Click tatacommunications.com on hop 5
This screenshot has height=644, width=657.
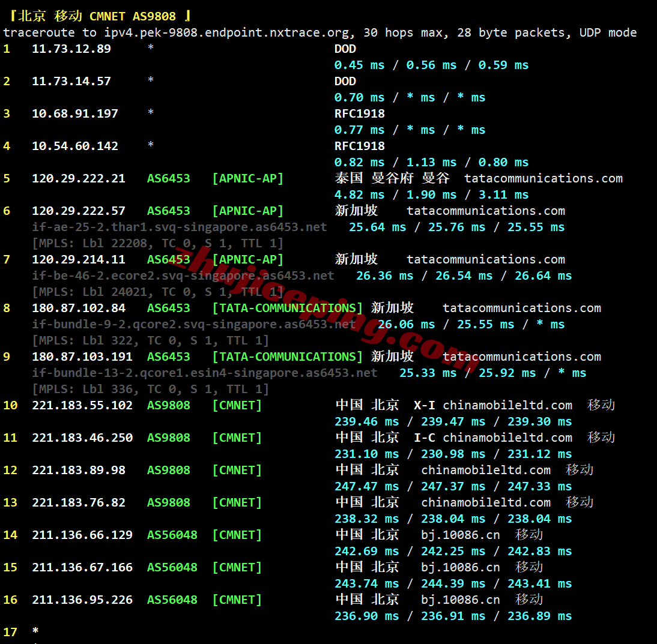(543, 178)
